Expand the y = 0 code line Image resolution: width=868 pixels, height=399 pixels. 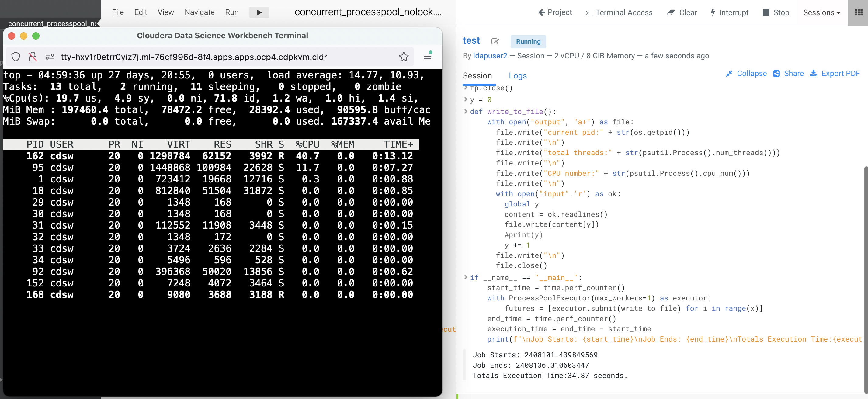click(466, 99)
